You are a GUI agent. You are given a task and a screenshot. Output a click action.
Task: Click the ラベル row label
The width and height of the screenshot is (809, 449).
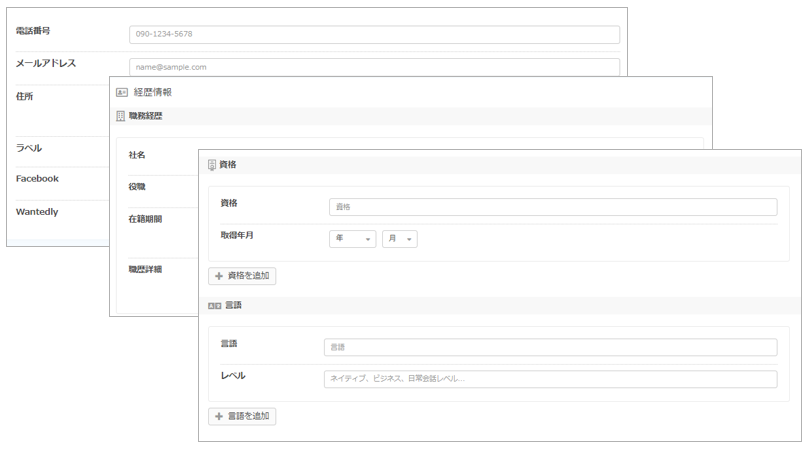click(29, 148)
